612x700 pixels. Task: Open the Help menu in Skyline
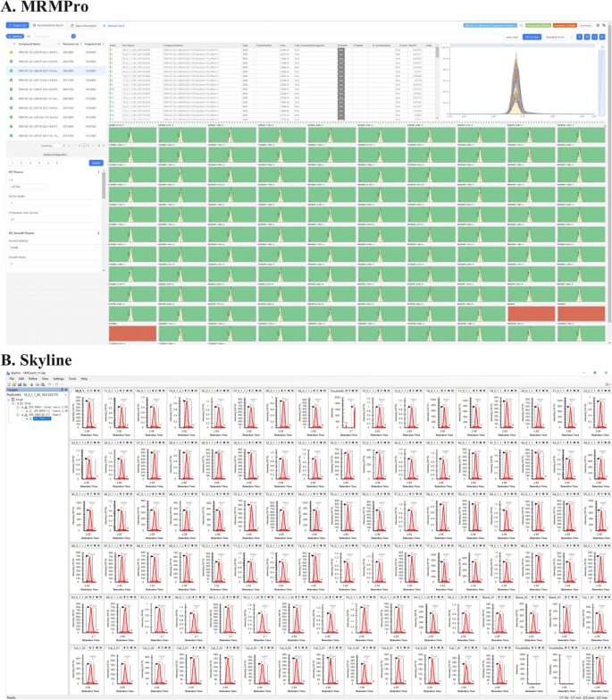[84, 378]
